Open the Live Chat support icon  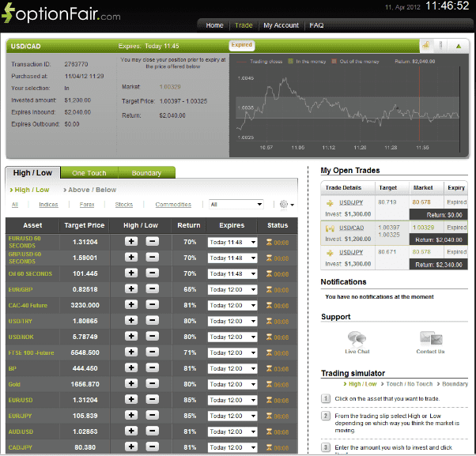tap(357, 338)
